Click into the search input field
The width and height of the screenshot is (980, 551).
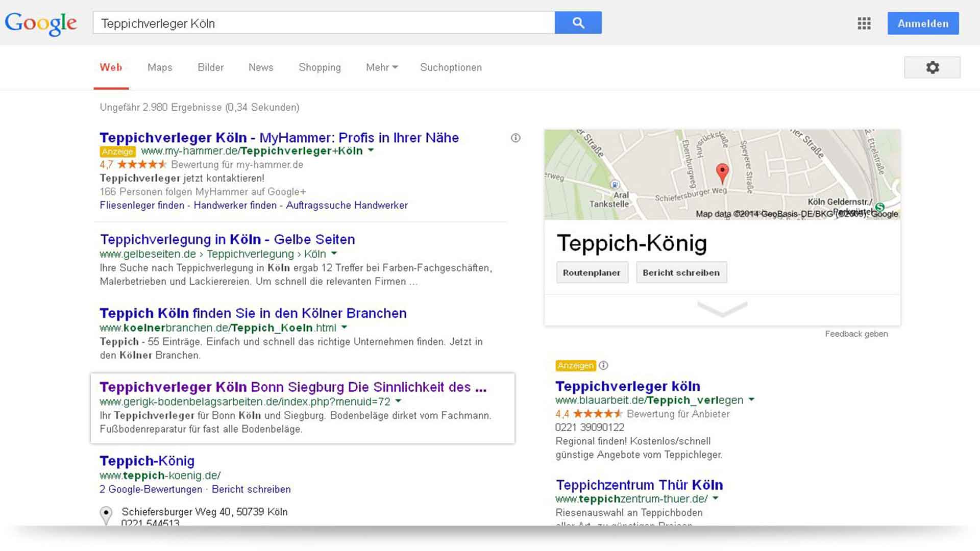tap(324, 23)
